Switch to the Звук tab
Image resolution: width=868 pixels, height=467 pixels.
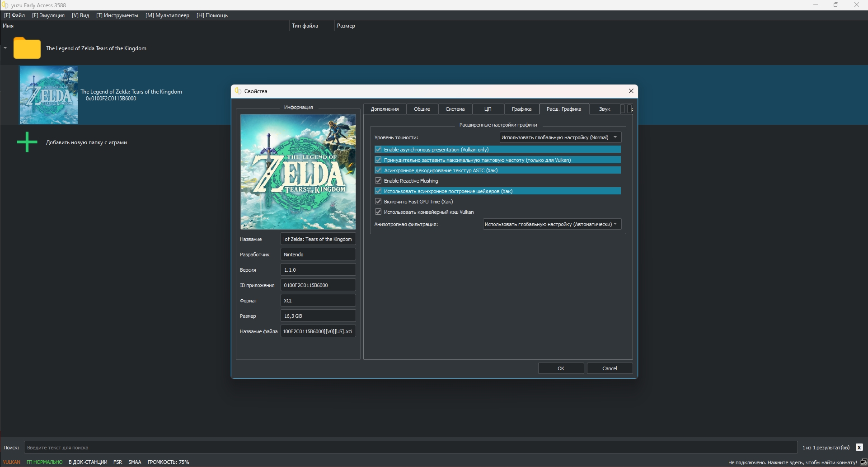[x=605, y=109]
